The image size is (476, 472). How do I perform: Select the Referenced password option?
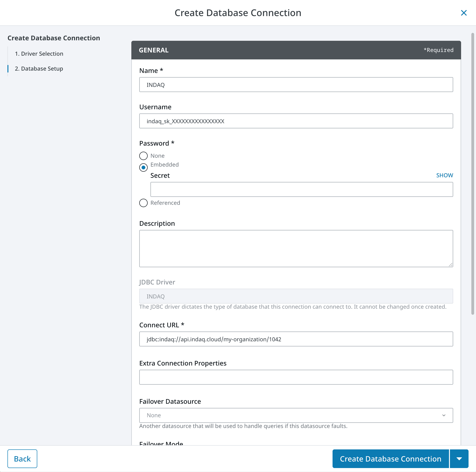coord(143,203)
